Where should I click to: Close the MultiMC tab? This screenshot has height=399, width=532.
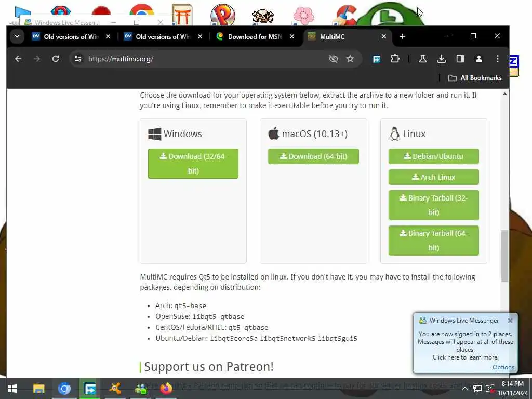tap(384, 36)
